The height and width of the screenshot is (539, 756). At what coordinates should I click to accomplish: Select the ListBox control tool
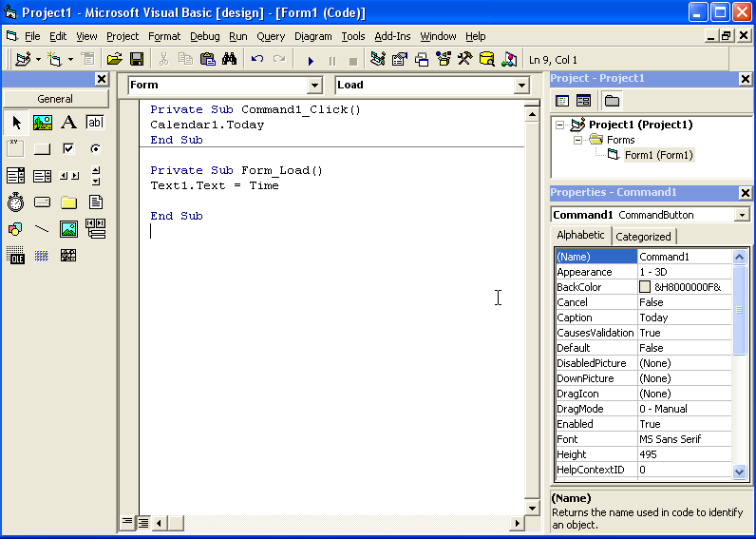tap(43, 176)
